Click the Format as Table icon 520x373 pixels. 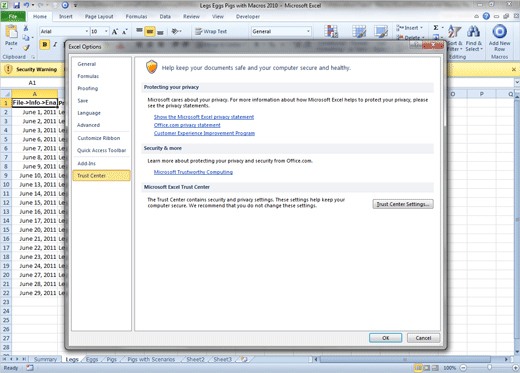click(359, 31)
